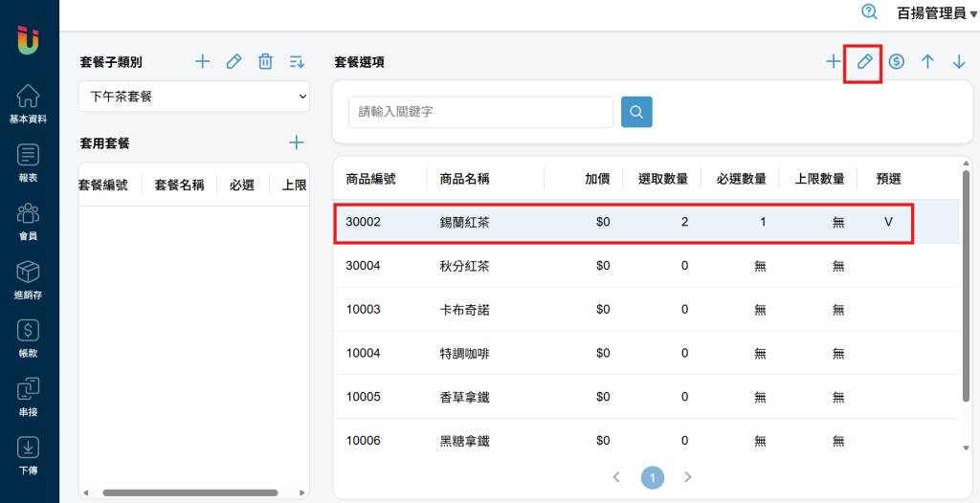This screenshot has width=980, height=503.
Task: Click the keyword search input field
Action: click(480, 112)
